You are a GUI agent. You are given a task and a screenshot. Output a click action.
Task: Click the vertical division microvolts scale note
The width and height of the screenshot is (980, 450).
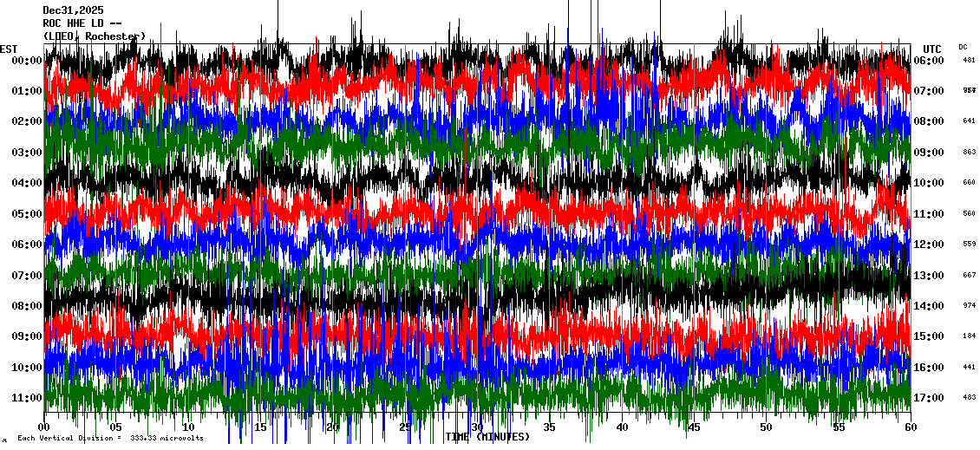point(110,439)
